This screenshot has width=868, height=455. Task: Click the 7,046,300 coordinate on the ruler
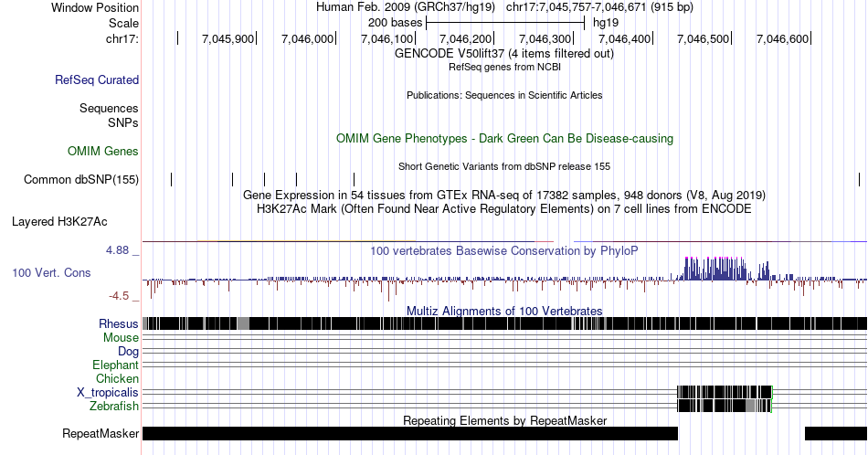(x=545, y=38)
